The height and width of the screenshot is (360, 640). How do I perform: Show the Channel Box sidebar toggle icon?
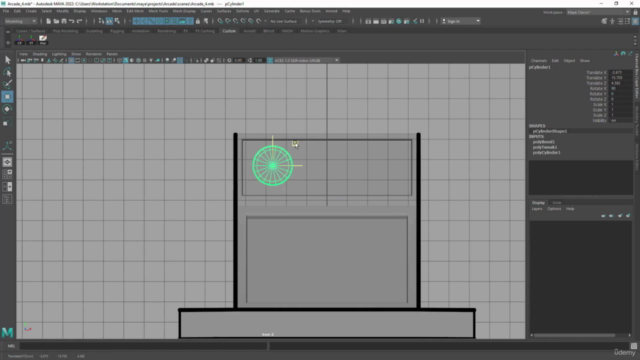coord(635,21)
